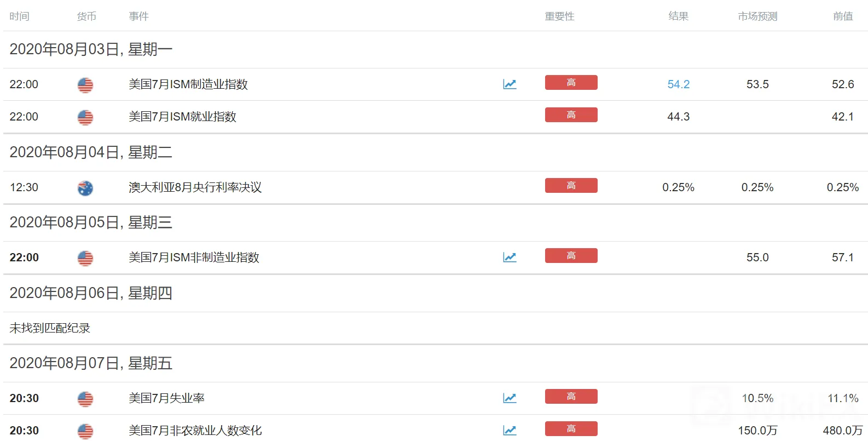Open event 美国7月ISM制造业指数
This screenshot has height=441, width=868.
tap(188, 84)
